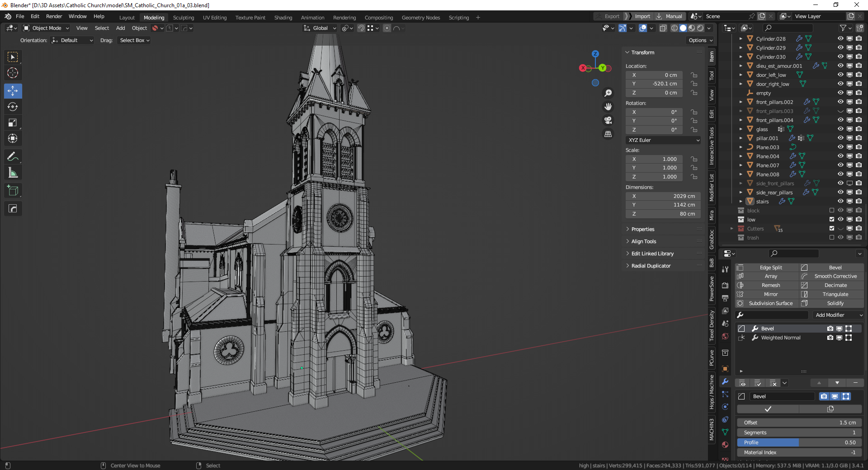Open the Orientation Default dropdown

(72, 40)
